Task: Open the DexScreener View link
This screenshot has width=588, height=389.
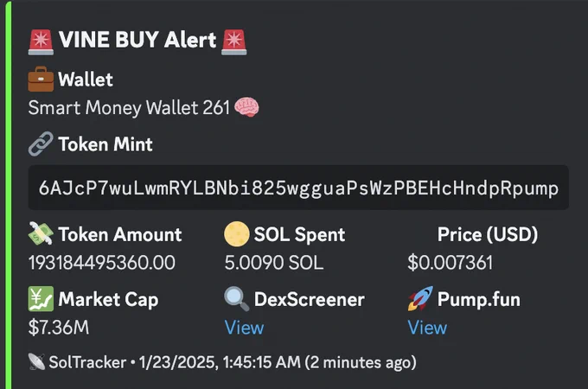Action: click(x=244, y=328)
